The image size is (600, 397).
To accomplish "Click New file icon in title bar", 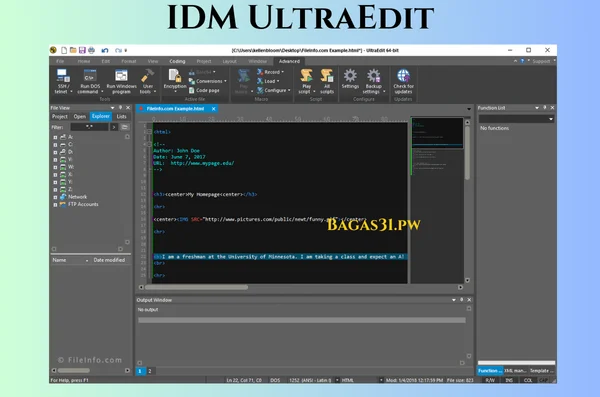I will (x=64, y=50).
